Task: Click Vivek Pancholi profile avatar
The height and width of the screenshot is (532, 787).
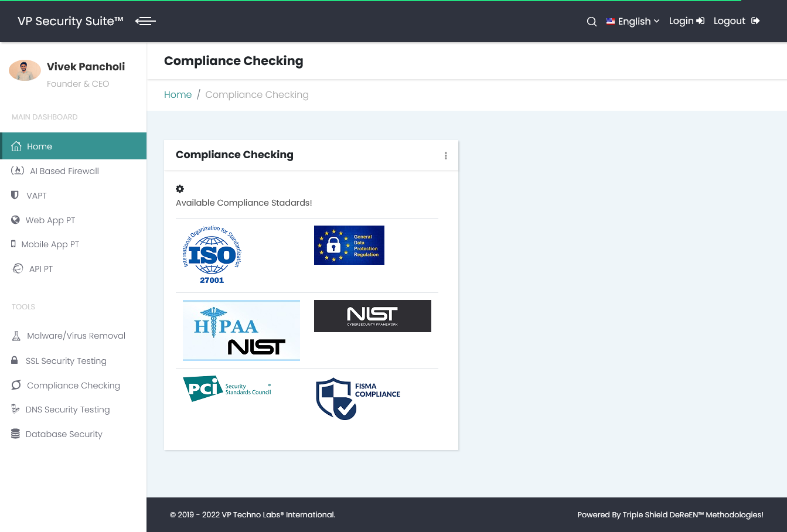Action: point(25,71)
